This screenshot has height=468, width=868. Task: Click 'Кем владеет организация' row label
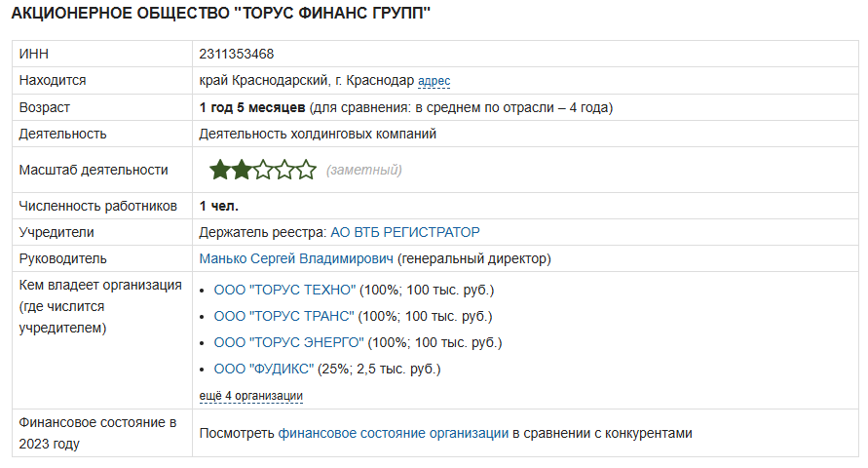coord(100,306)
